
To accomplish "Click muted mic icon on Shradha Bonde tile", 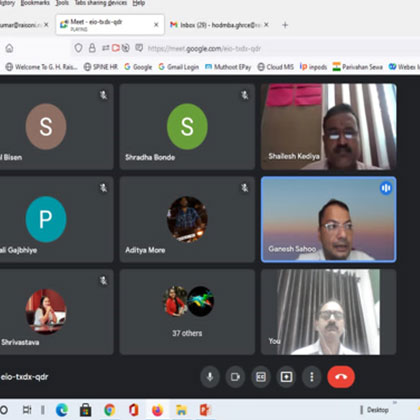I will pyautogui.click(x=245, y=95).
